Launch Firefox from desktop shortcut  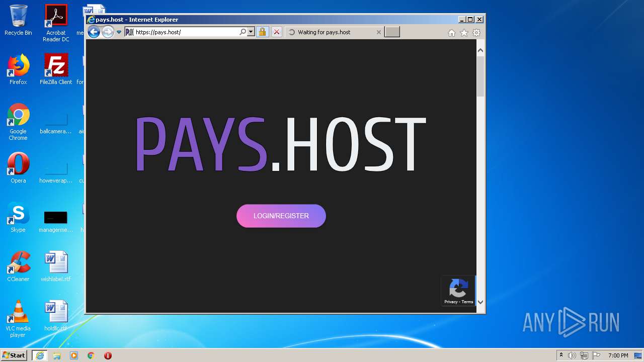(18, 69)
